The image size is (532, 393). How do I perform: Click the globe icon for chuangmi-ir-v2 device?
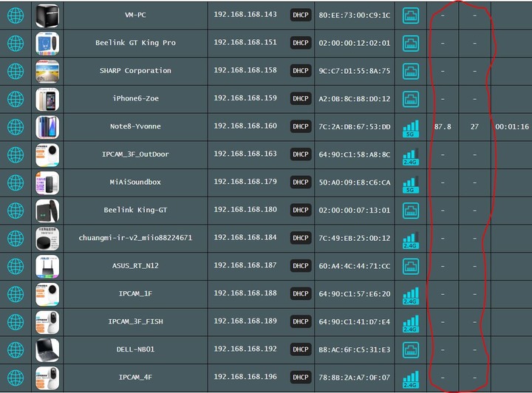tap(16, 239)
